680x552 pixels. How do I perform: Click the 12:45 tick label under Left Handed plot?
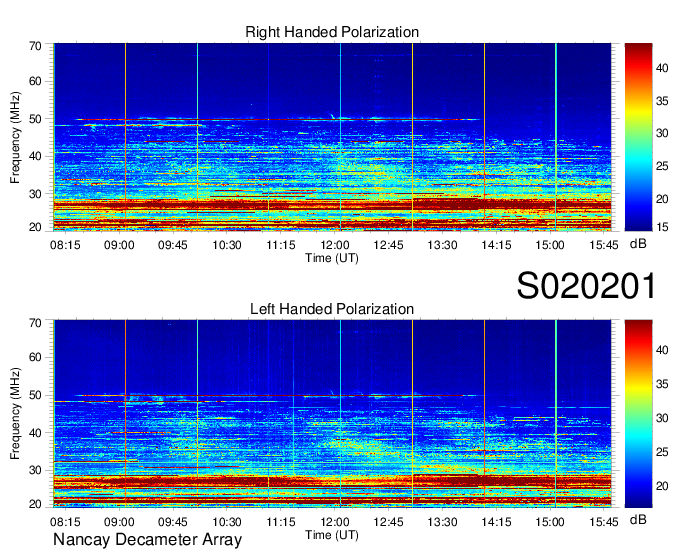(388, 522)
